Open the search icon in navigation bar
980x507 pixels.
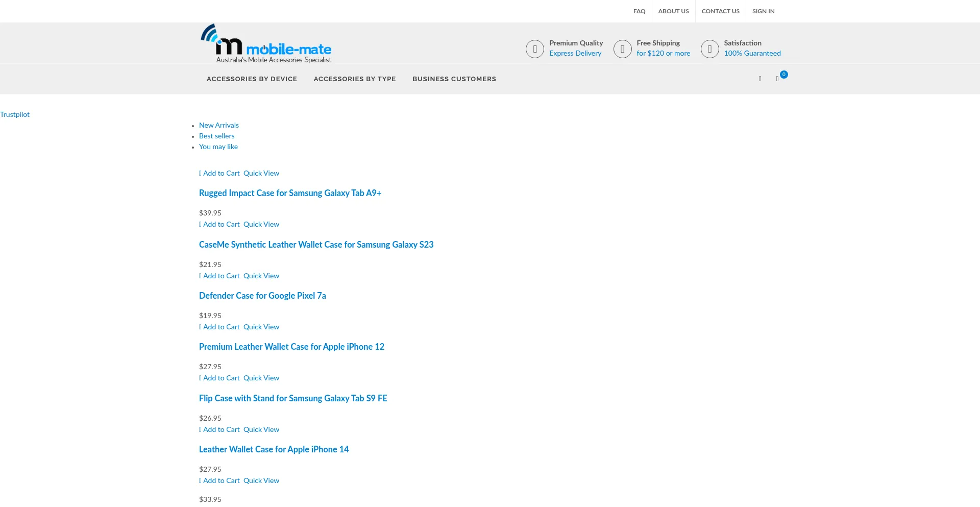click(760, 79)
